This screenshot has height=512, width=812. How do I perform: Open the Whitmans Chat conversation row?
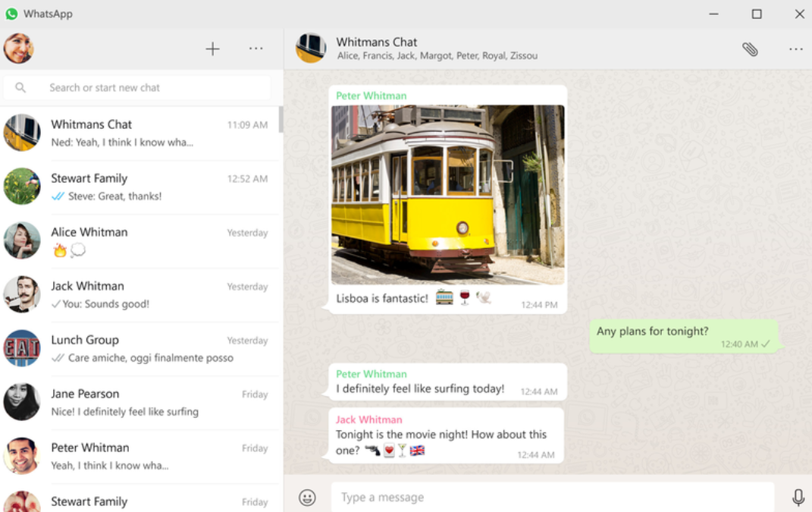coord(140,133)
